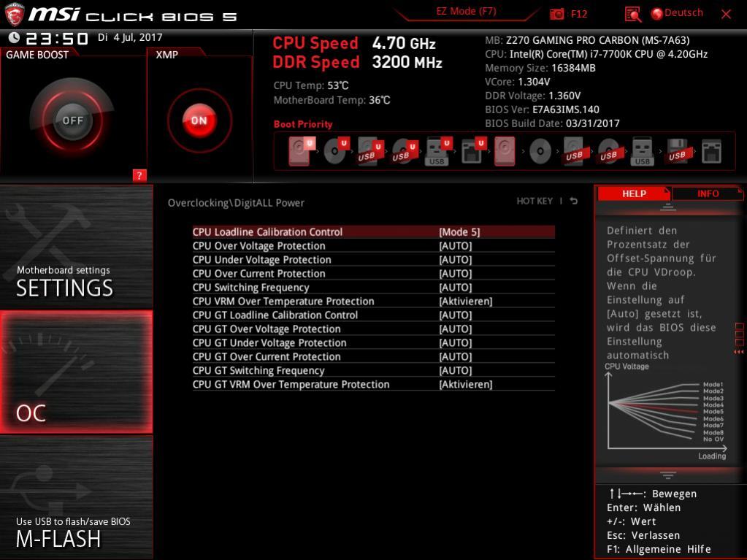Switch to the INFO tab
This screenshot has width=747, height=560.
click(708, 193)
